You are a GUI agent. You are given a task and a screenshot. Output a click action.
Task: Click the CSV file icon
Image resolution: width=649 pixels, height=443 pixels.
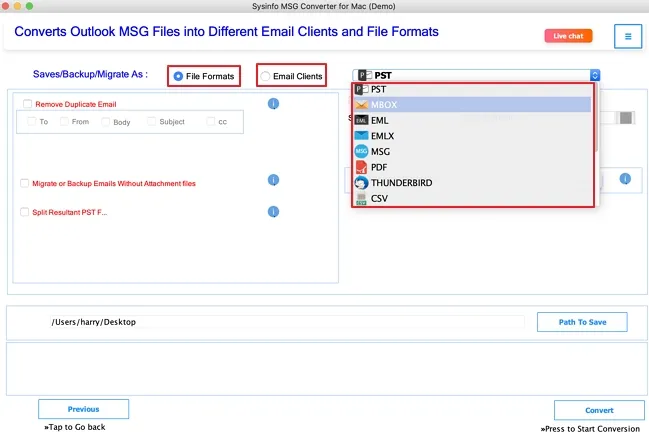[x=361, y=198]
